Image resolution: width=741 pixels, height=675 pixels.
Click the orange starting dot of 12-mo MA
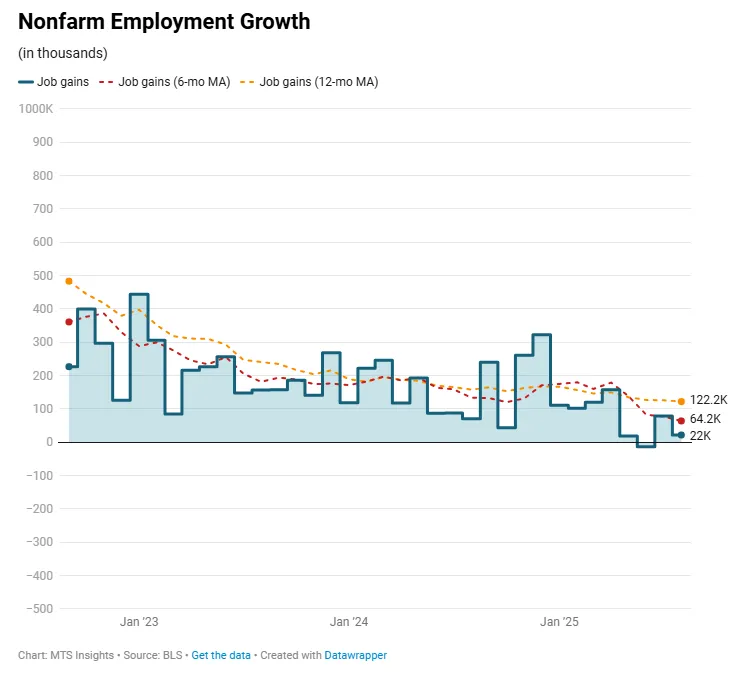69,281
